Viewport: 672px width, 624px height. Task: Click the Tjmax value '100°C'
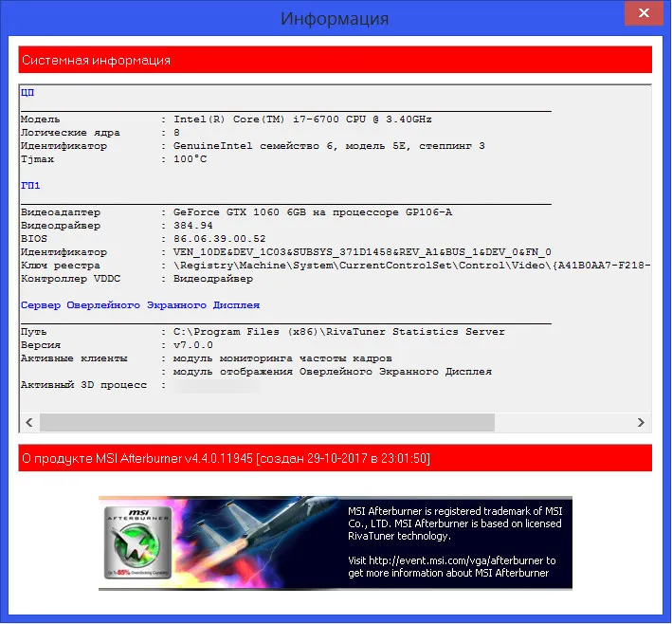point(190,159)
